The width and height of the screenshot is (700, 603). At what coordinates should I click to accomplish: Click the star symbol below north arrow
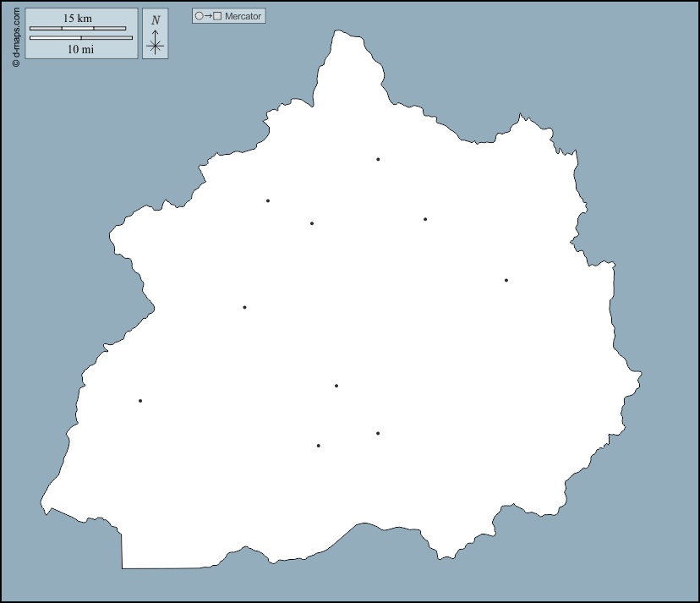155,47
